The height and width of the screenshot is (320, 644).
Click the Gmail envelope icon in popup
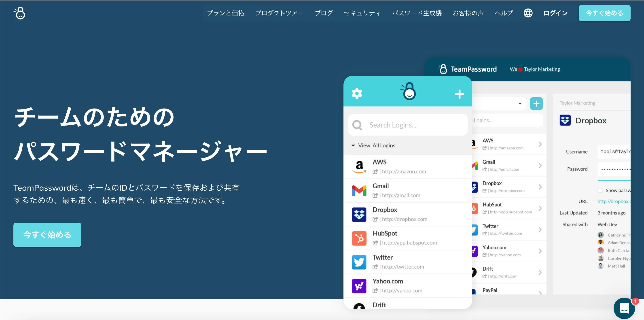359,190
